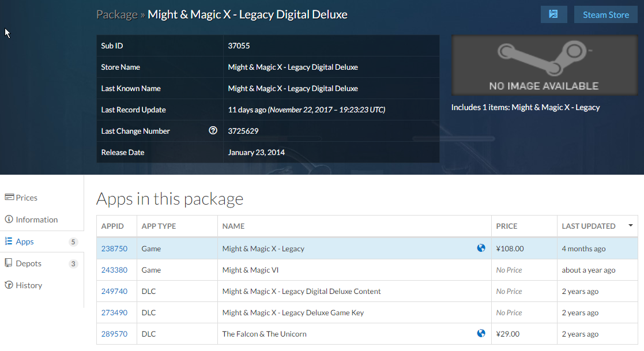Click the help icon next to Last Change Number
This screenshot has width=644, height=351.
pyautogui.click(x=213, y=131)
